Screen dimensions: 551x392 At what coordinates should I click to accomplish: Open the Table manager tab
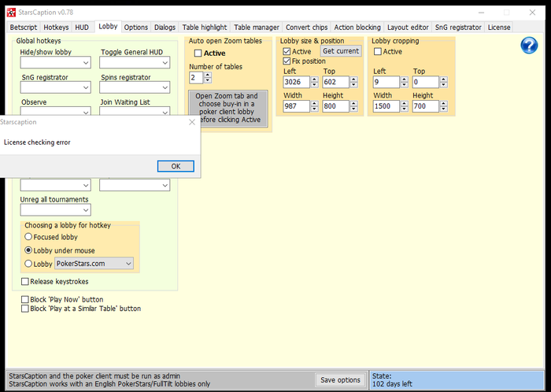point(256,28)
